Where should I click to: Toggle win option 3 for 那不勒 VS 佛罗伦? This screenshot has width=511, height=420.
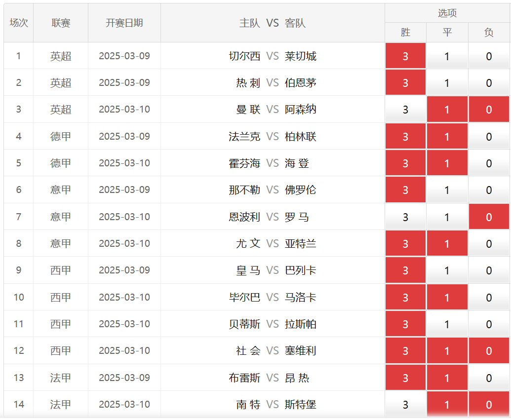(x=405, y=190)
